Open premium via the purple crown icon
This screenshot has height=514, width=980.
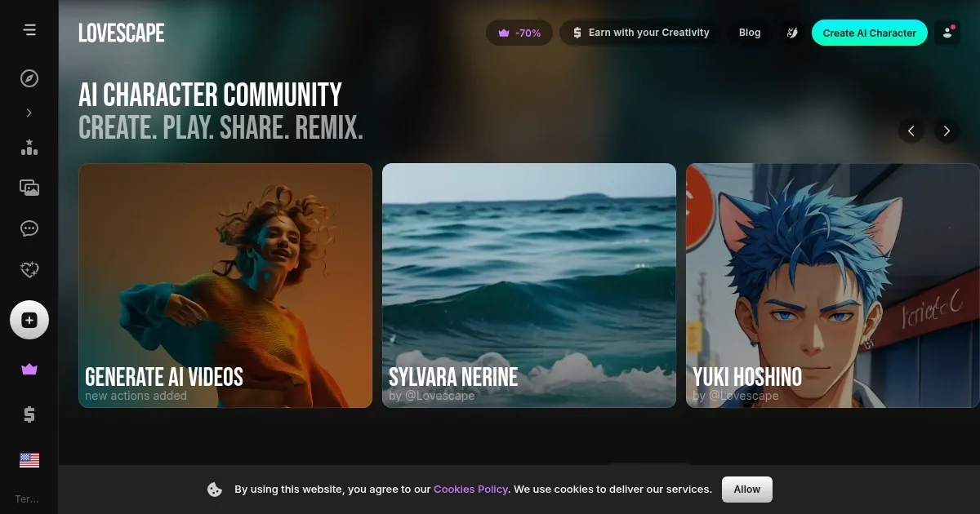point(29,369)
